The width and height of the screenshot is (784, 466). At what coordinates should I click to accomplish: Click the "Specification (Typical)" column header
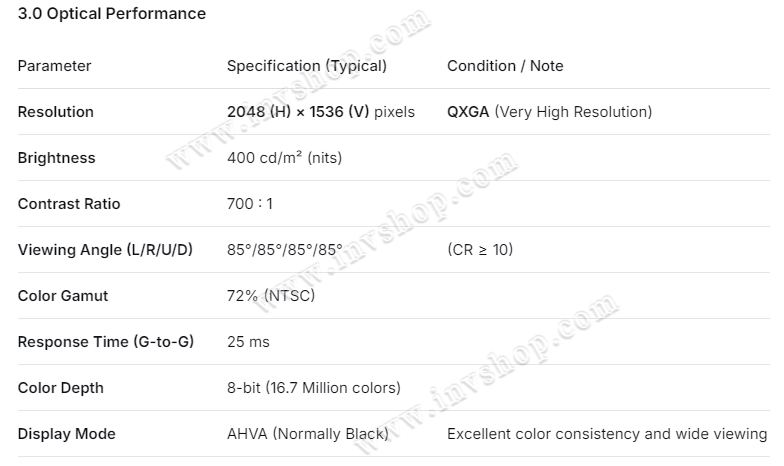(x=306, y=66)
